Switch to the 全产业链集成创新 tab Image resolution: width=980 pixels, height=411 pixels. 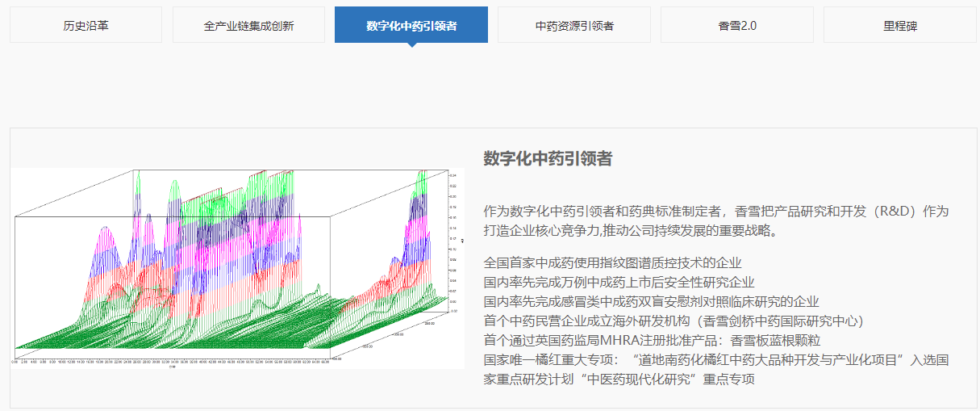[248, 25]
